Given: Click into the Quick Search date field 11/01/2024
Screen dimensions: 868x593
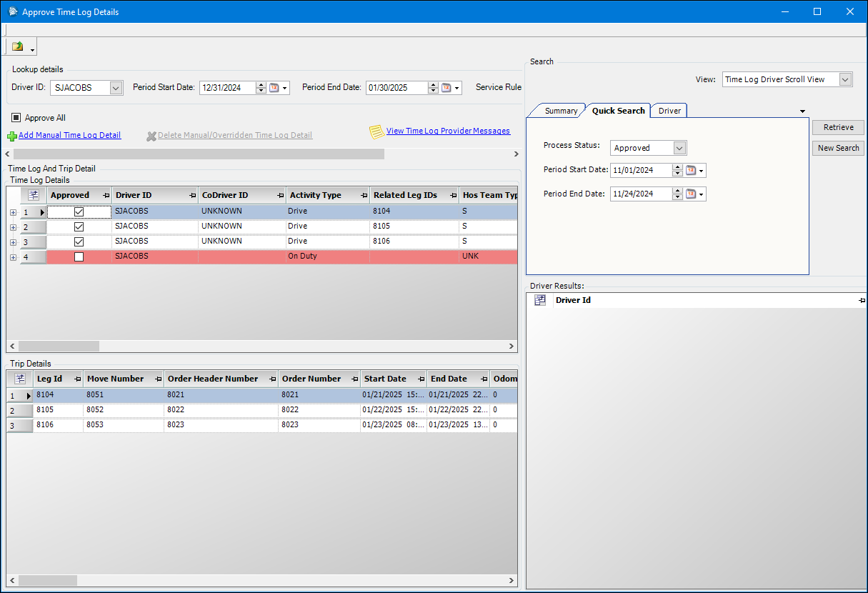Looking at the screenshot, I should [x=642, y=170].
